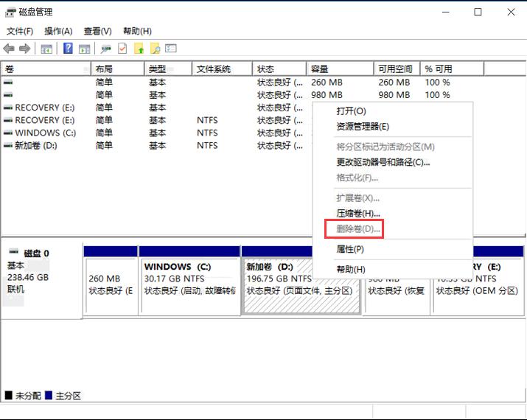Choose 资源管理器(E) in the context menu
This screenshot has height=420, width=527.
[393, 127]
